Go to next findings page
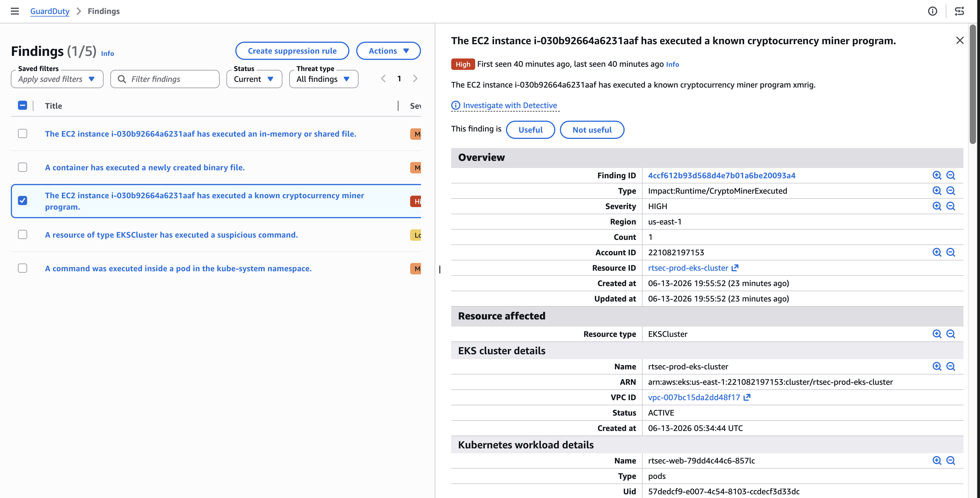Viewport: 980px width, 498px height. point(415,79)
